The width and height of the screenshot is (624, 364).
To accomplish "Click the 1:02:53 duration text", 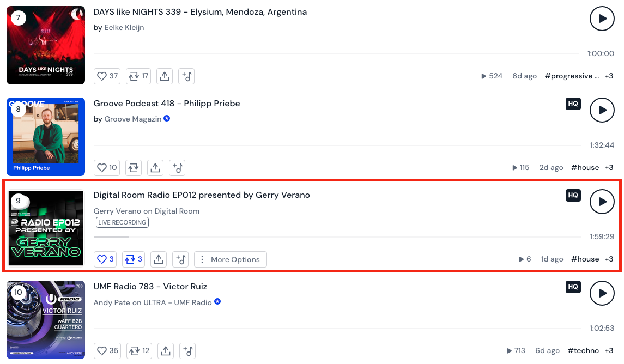I will click(602, 328).
